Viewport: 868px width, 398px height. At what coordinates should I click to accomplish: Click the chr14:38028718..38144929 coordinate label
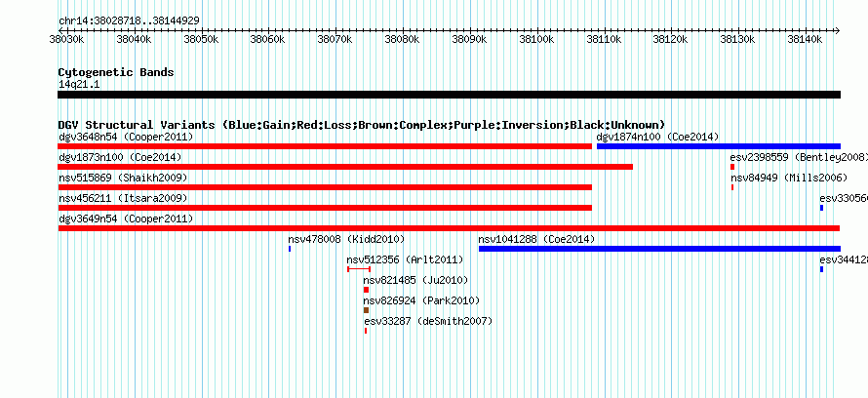(x=129, y=21)
